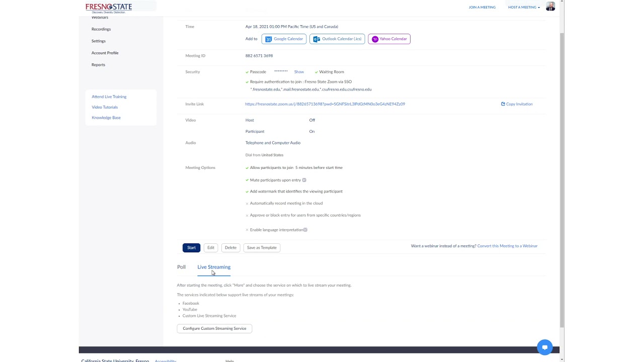Open Knowledge Base link
This screenshot has height=362, width=644.
click(106, 118)
